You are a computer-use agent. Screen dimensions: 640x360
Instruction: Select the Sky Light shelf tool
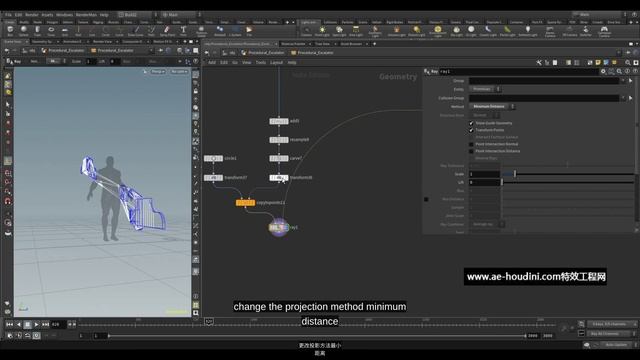(x=456, y=31)
